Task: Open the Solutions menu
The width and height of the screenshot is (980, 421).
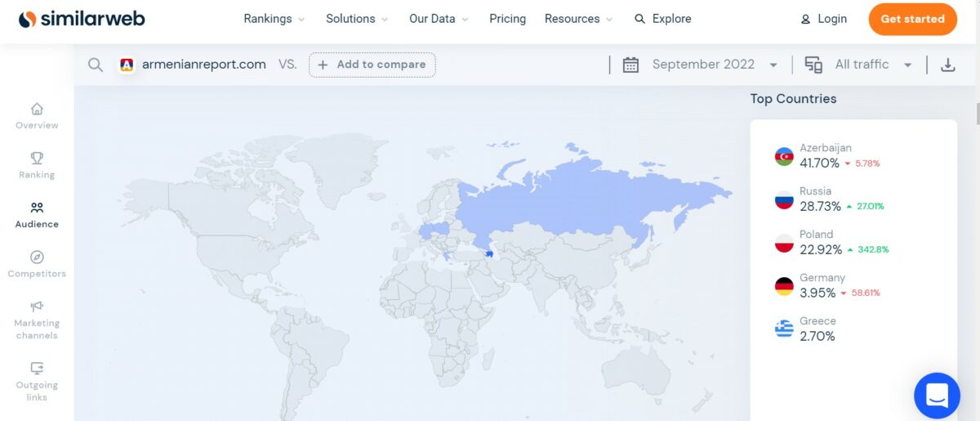Action: tap(357, 19)
